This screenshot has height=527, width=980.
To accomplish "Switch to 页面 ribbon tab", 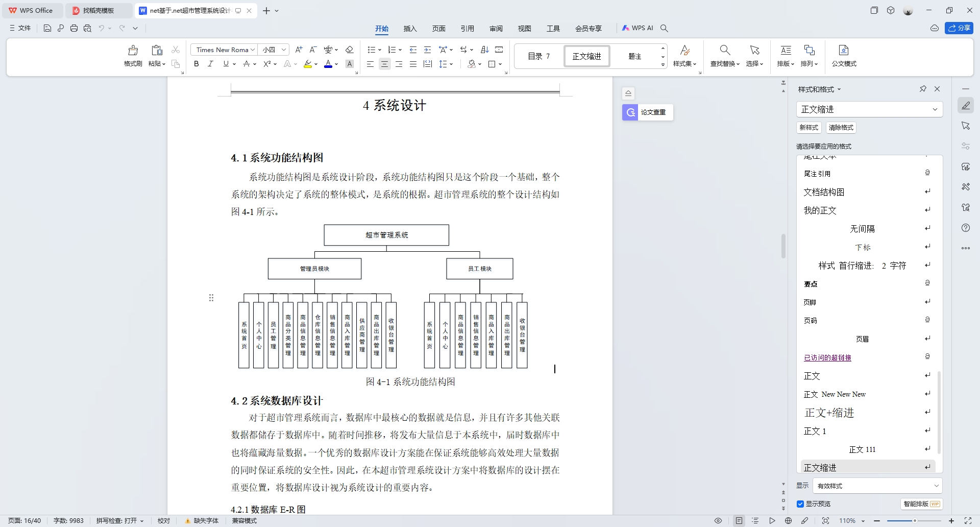I will click(x=438, y=29).
